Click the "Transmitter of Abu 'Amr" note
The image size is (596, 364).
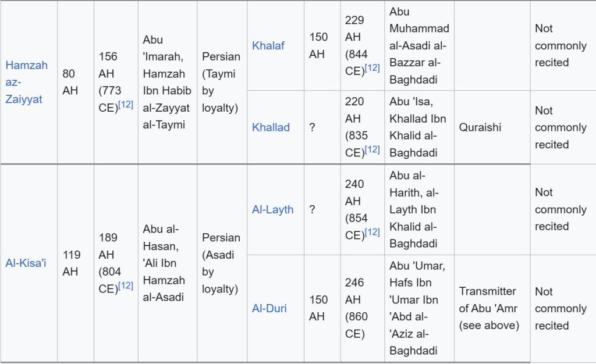tap(488, 308)
